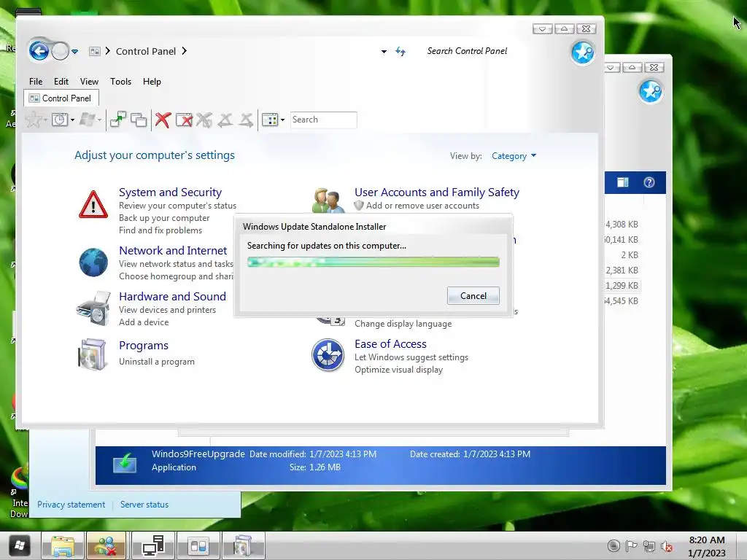747x560 pixels.
Task: Open the Help menu
Action: [152, 82]
